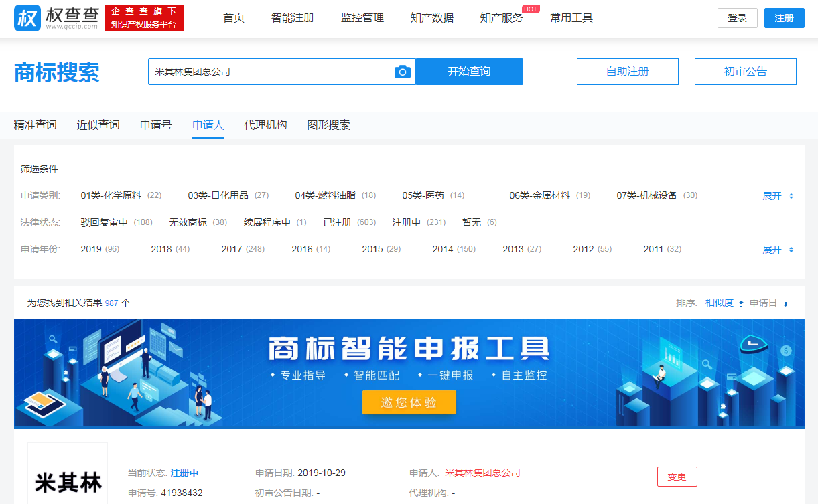818x504 pixels.
Task: Expand the 申请年份 filter row
Action: 778,250
